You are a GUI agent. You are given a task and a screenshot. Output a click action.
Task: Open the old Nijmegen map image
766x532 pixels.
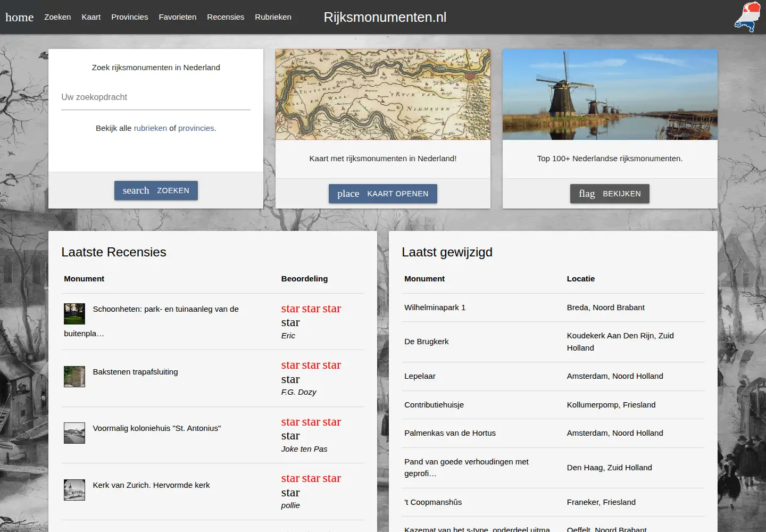coord(383,95)
